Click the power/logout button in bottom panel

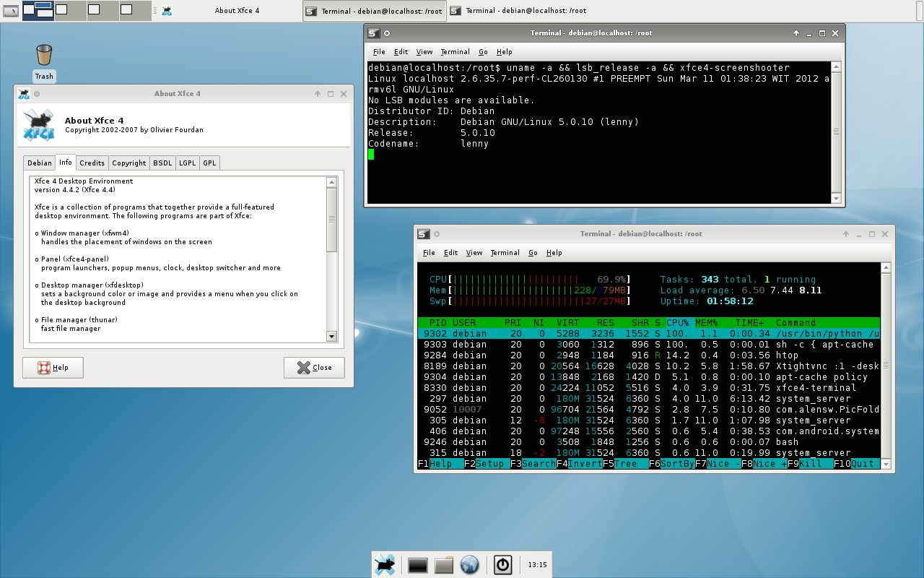503,565
